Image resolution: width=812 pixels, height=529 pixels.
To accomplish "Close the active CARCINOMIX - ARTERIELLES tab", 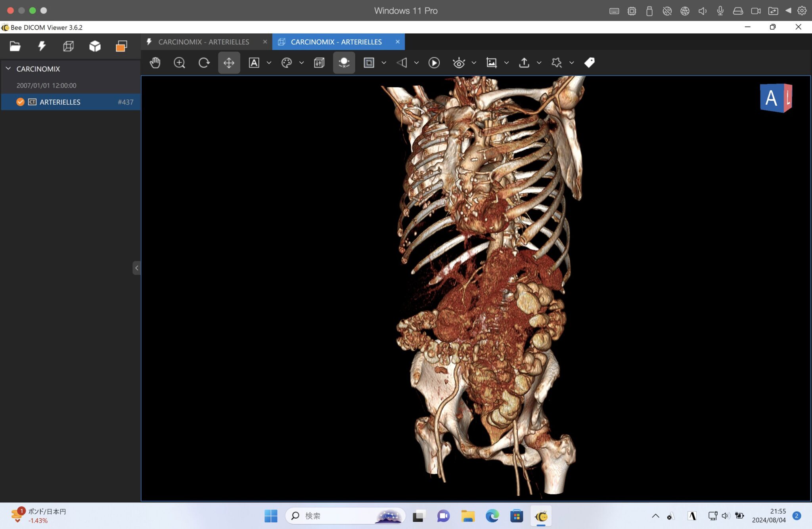I will tap(397, 42).
